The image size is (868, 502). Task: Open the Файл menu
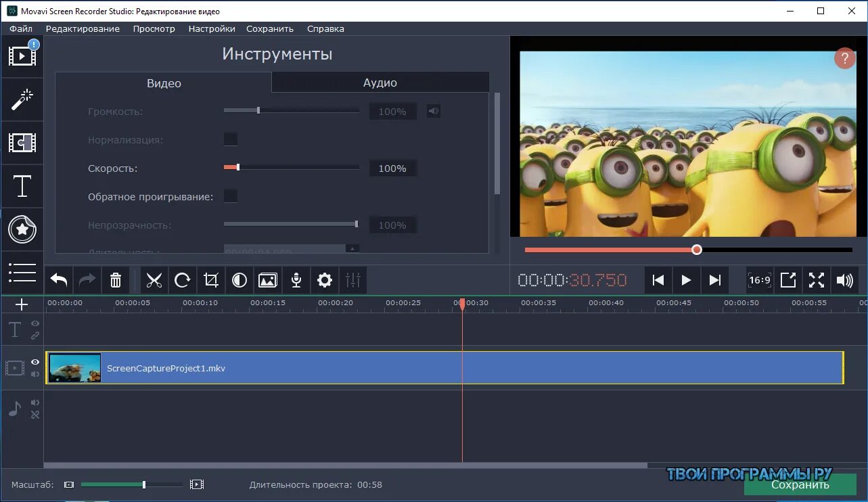(x=21, y=28)
